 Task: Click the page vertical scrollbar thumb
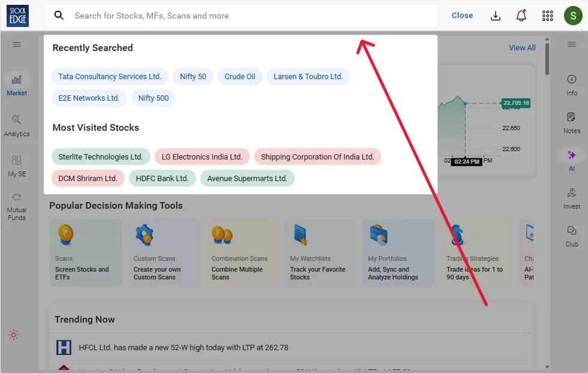click(547, 59)
